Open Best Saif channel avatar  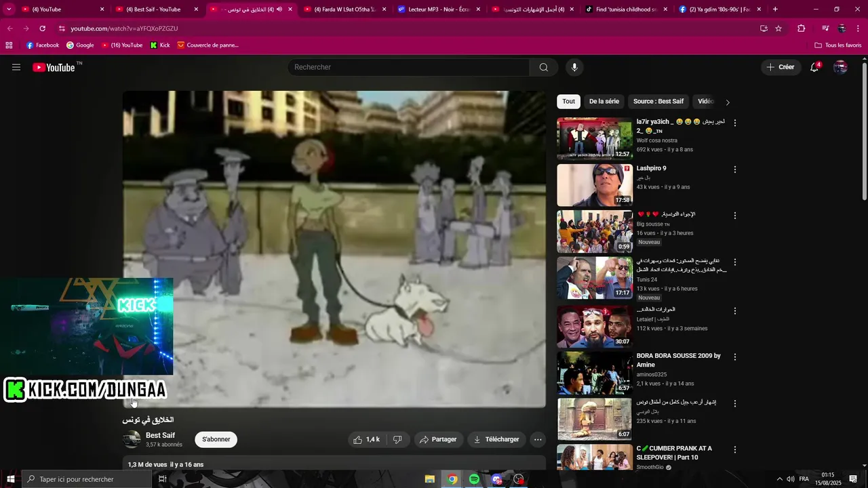(x=132, y=439)
